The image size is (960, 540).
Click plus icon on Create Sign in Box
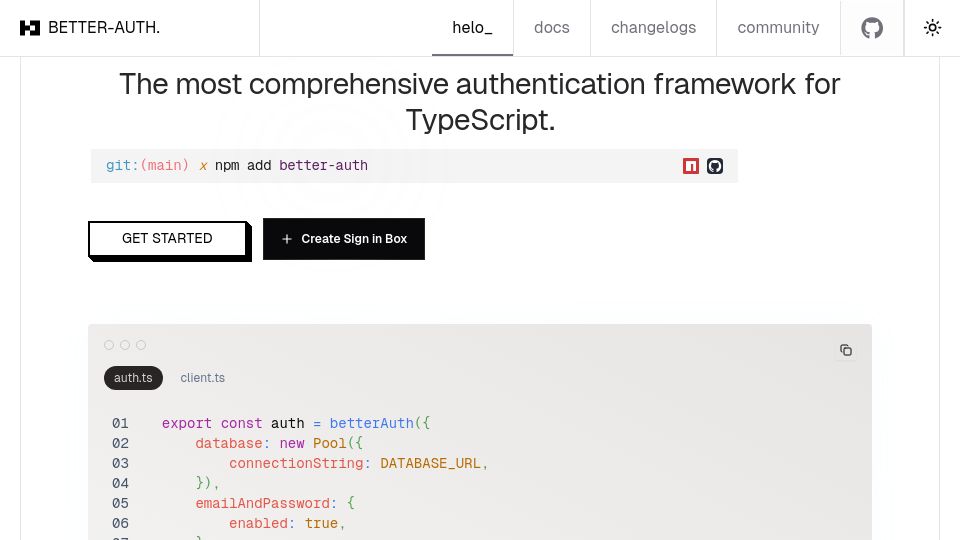point(287,239)
